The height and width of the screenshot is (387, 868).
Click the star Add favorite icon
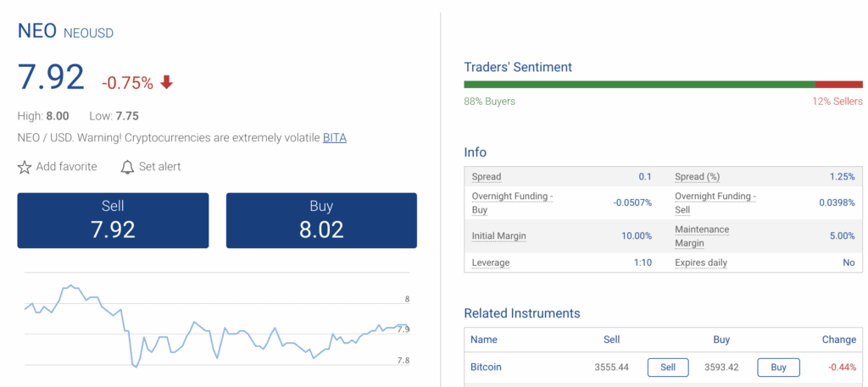click(x=25, y=167)
